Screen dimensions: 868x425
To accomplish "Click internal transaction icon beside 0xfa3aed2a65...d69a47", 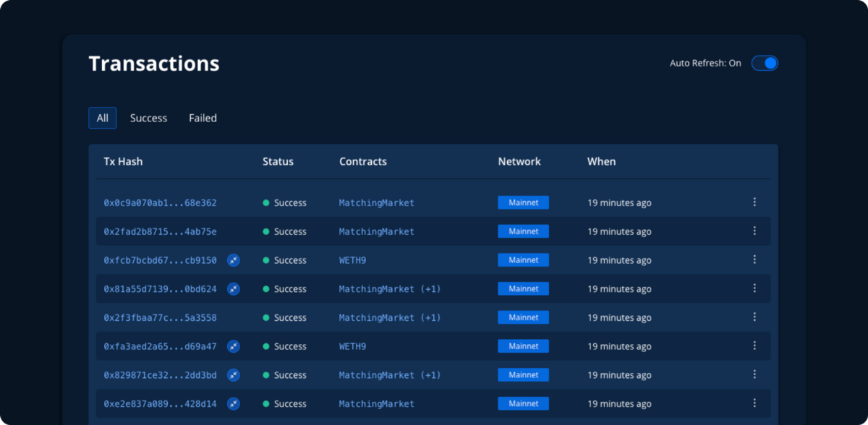I will 233,346.
